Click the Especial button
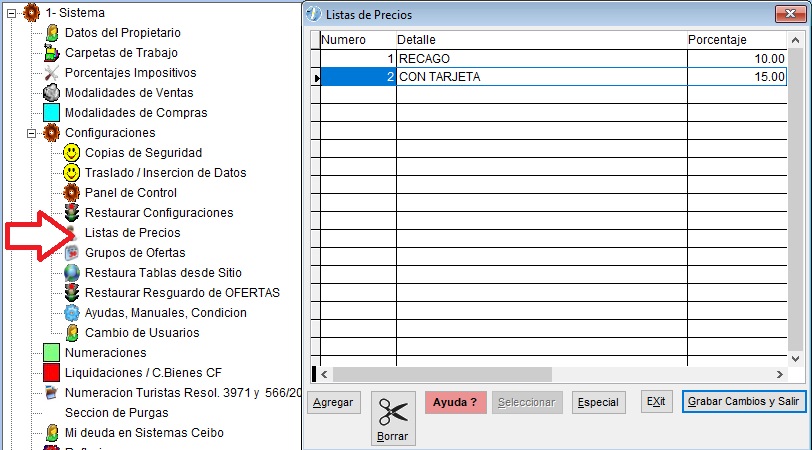This screenshot has width=812, height=450. [x=598, y=403]
